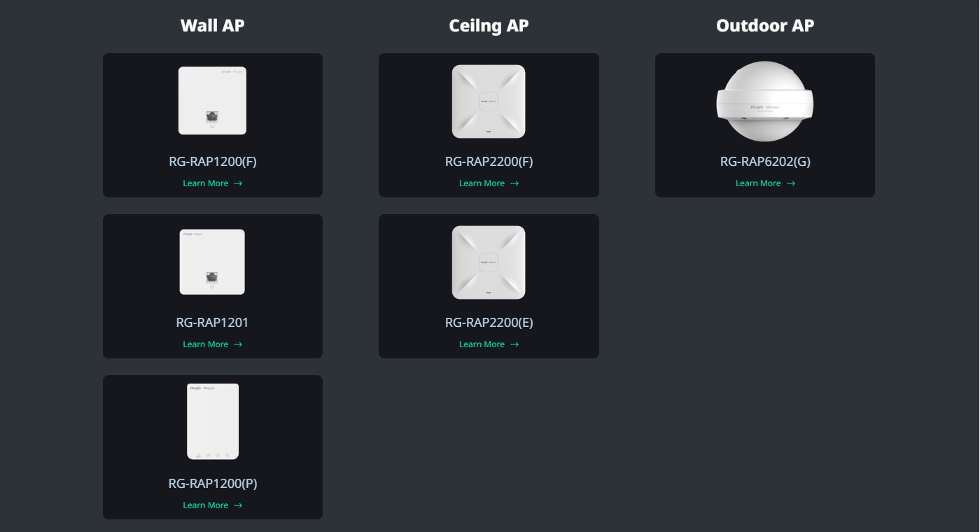
Task: Click the Wall AP category heading
Action: (213, 26)
